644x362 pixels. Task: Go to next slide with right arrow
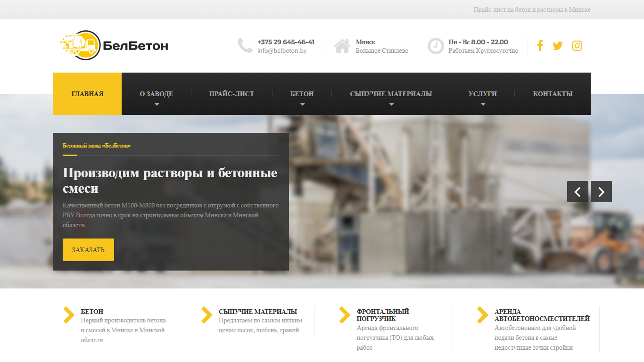click(x=601, y=192)
